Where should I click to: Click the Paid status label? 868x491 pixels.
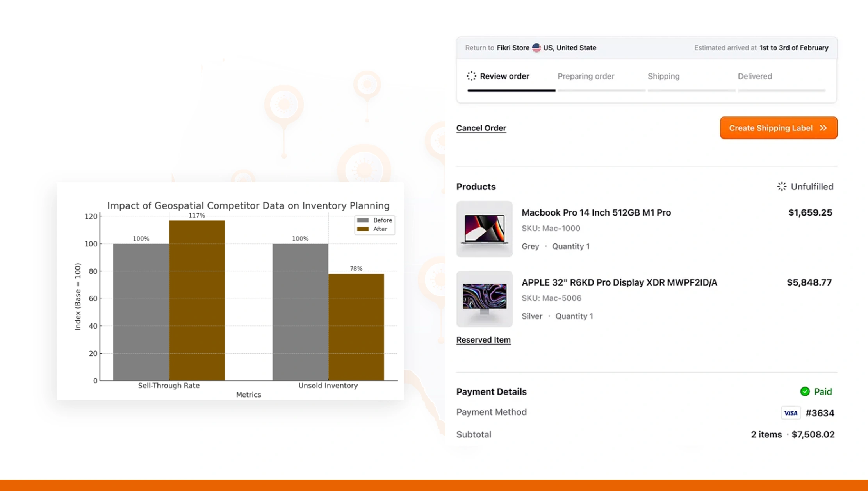(x=823, y=391)
